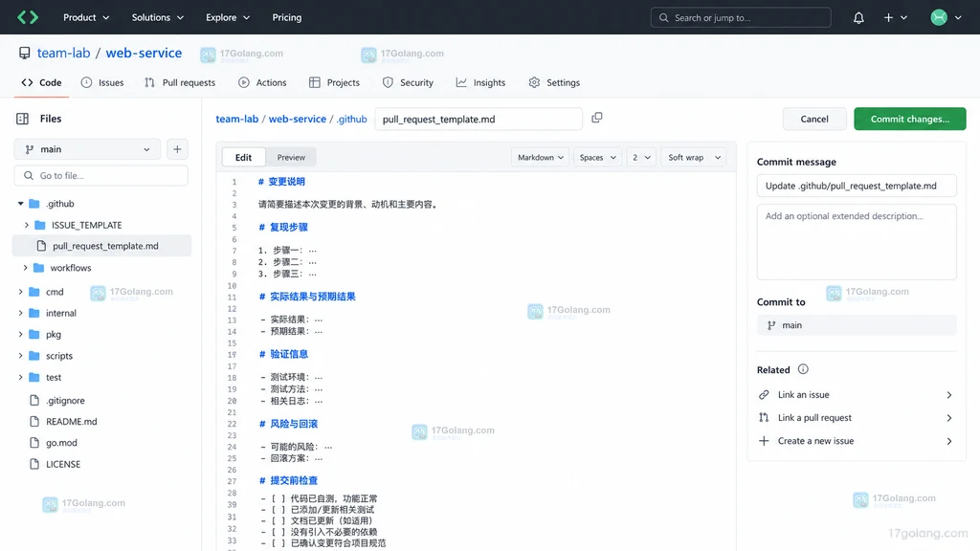980x551 pixels.
Task: Open the user avatar menu
Action: [945, 17]
